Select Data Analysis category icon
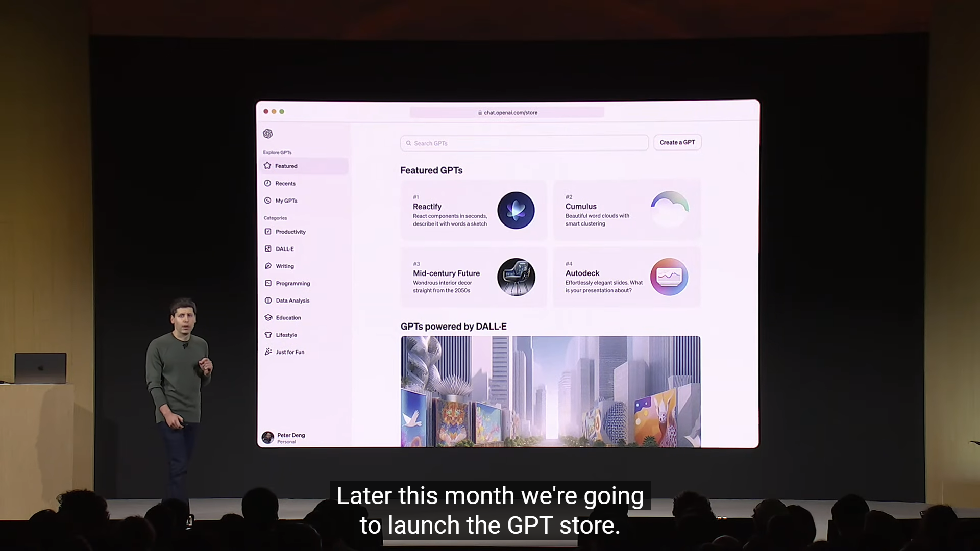980x551 pixels. coord(268,300)
